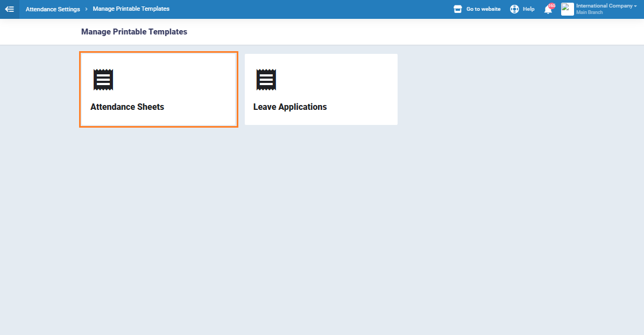This screenshot has width=644, height=335.
Task: Select the Main Branch label
Action: click(x=589, y=12)
